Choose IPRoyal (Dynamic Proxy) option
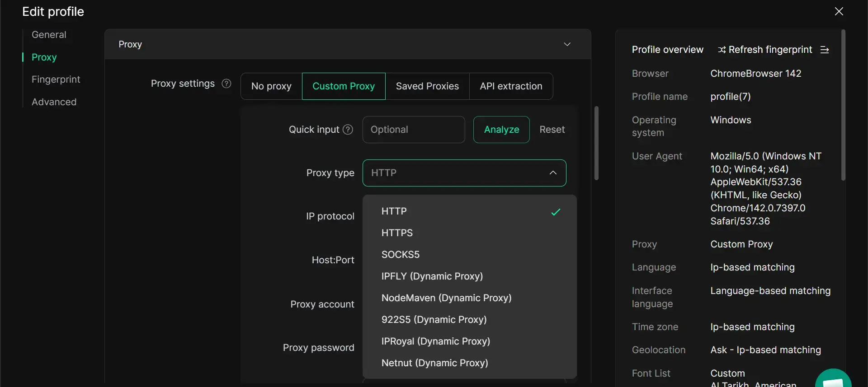868x387 pixels. [x=435, y=341]
